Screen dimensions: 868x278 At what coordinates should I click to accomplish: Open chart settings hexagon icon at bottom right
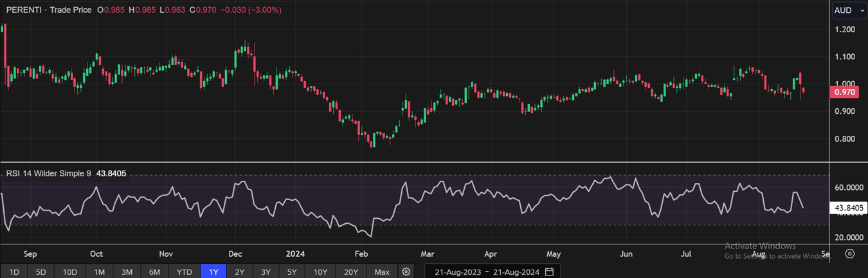(850, 254)
